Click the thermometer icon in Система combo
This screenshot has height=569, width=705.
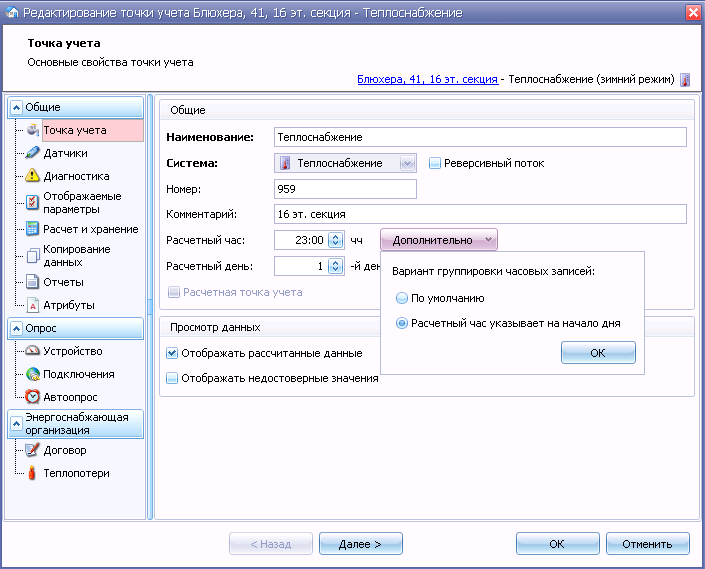285,163
